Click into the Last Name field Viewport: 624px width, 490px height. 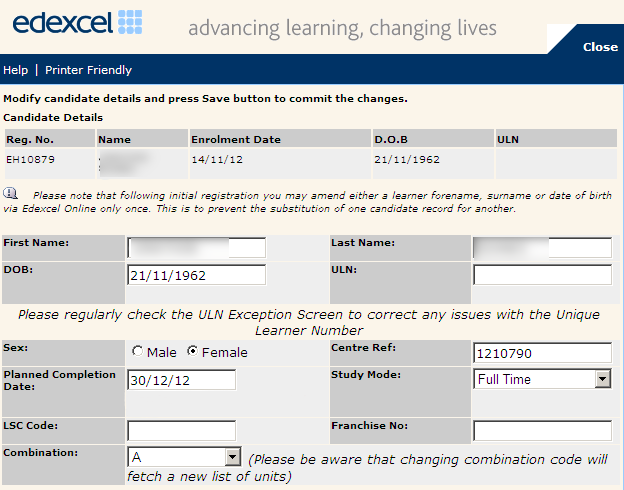541,247
